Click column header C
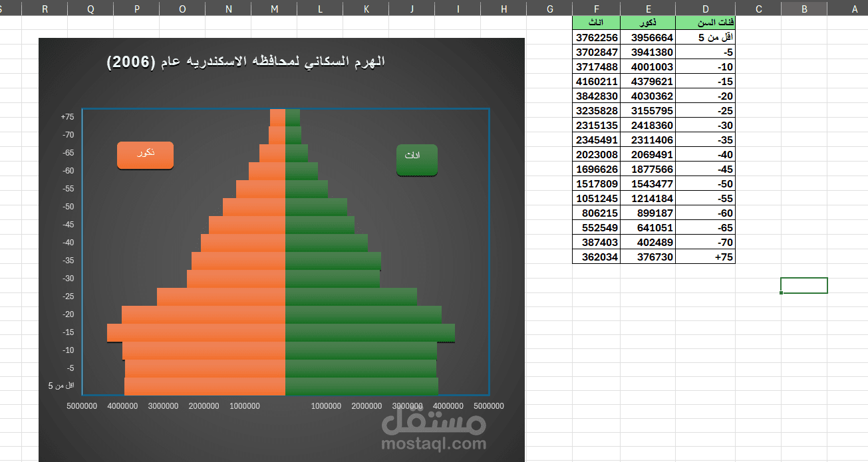 click(x=758, y=9)
